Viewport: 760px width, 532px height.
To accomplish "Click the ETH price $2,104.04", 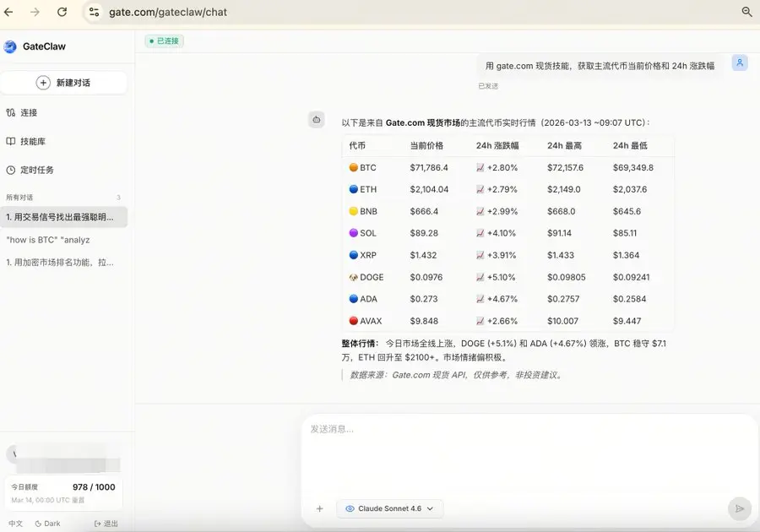I will [429, 189].
